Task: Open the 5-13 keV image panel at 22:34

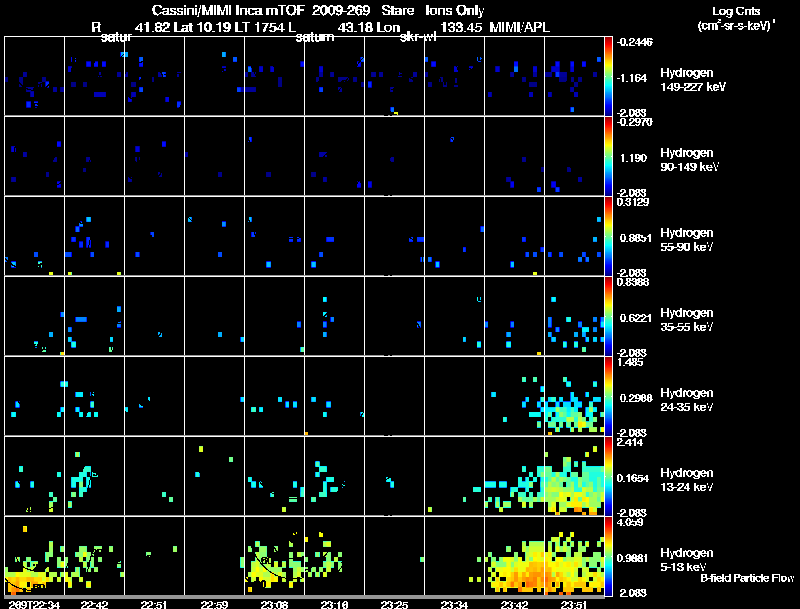Action: coord(34,556)
